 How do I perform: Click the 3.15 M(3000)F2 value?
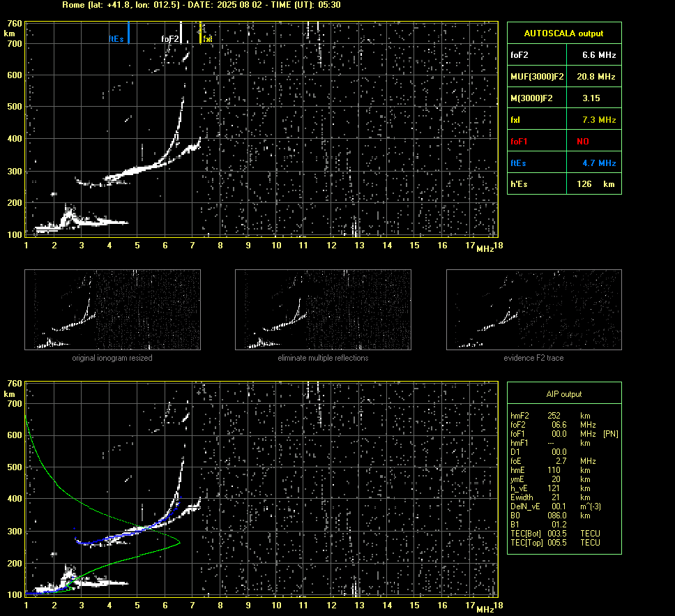(591, 98)
